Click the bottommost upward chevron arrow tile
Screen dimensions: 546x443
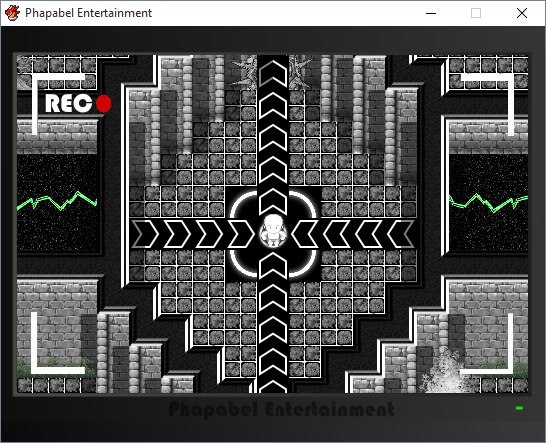[x=273, y=386]
